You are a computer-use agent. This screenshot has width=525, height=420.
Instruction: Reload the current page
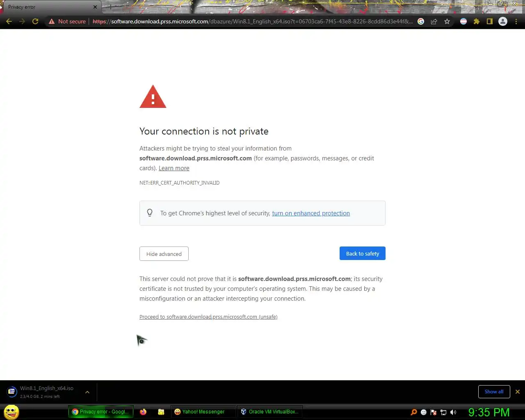(x=35, y=21)
